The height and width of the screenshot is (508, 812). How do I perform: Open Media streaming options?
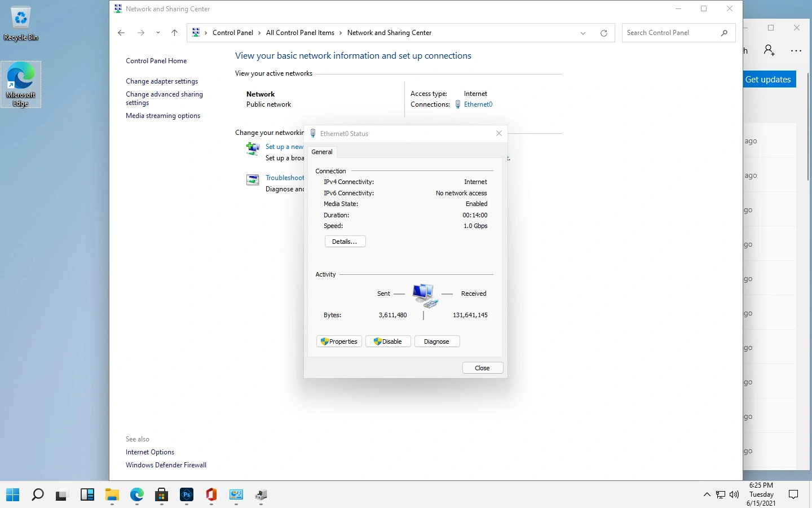(x=163, y=116)
